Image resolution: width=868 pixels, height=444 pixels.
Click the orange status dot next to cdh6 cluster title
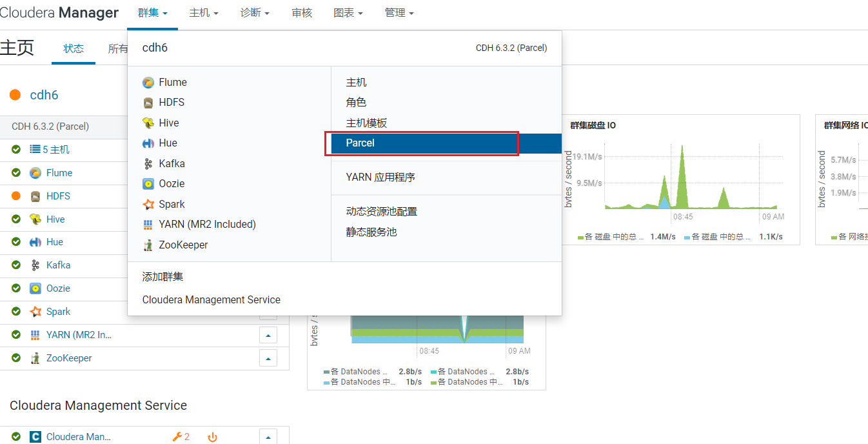coord(15,95)
